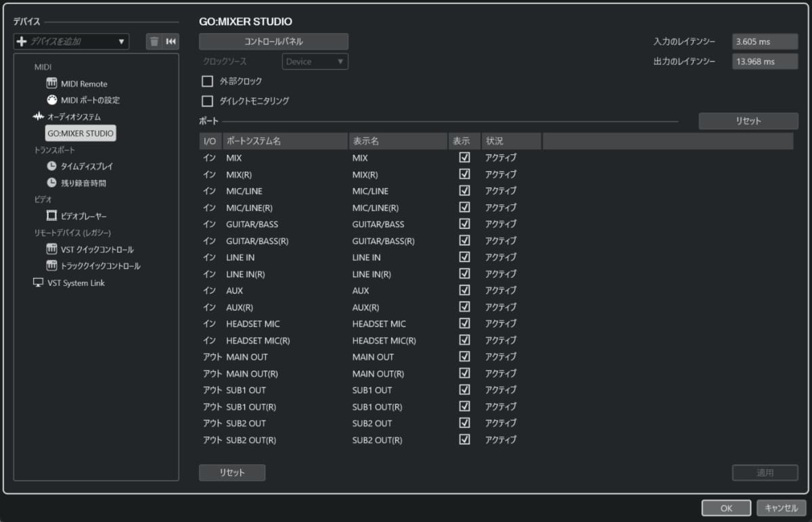This screenshot has width=812, height=522.
Task: Select MIDI ポートの設定 tree item
Action: click(x=91, y=100)
